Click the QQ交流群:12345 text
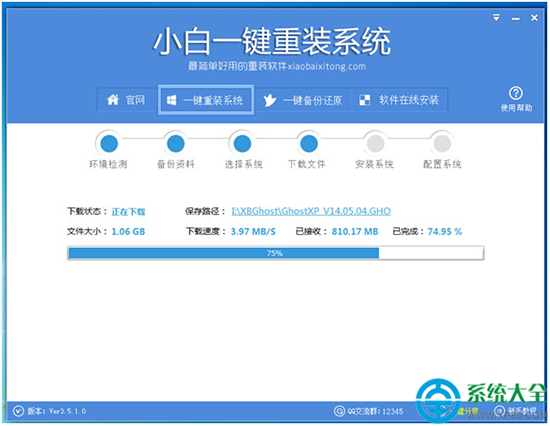This screenshot has width=550, height=426. tap(375, 411)
